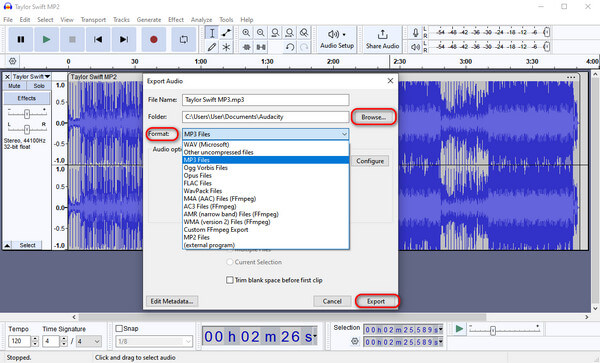600x363 pixels.
Task: Skip to end of the track
Action: coord(124,39)
